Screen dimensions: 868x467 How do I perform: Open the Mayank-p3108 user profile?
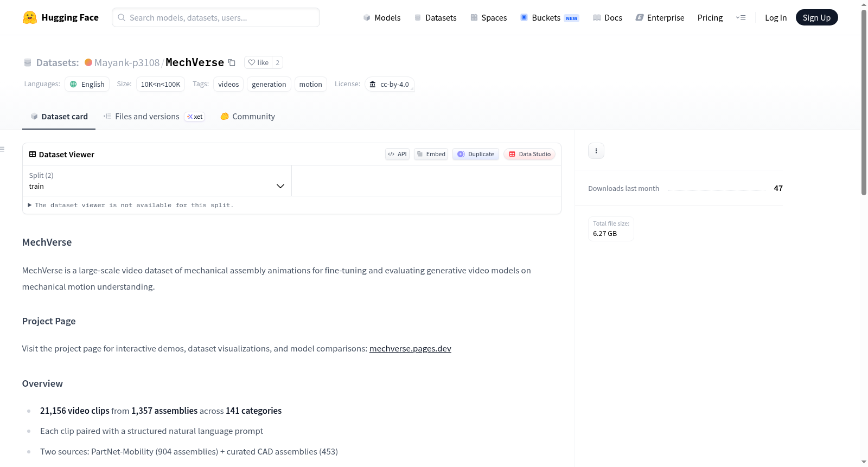[127, 62]
